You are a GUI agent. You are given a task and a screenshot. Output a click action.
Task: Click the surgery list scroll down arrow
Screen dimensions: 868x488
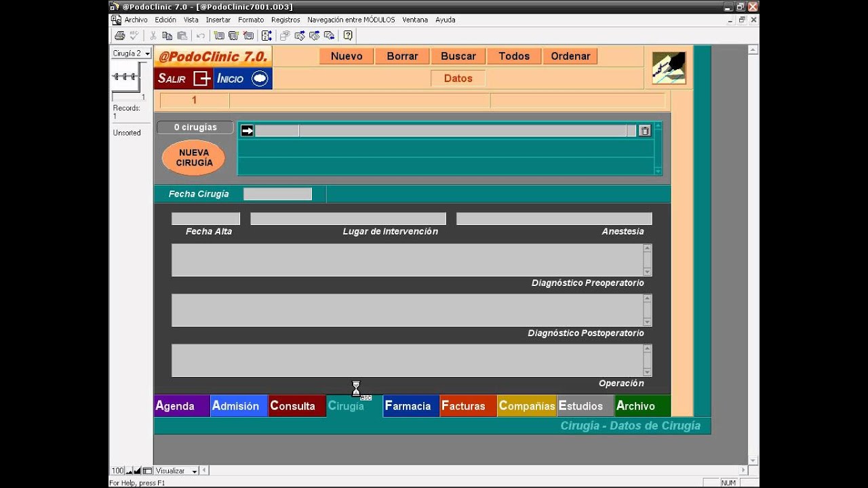point(658,171)
